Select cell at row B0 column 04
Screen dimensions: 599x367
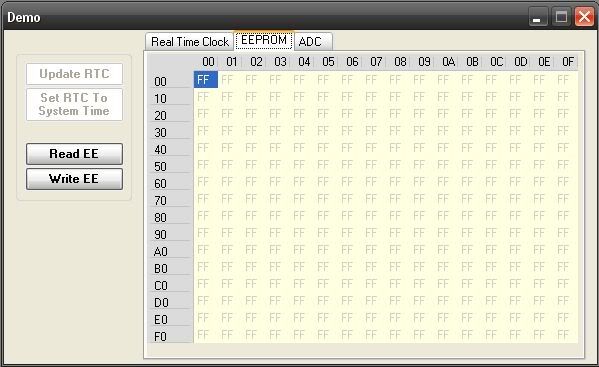[x=302, y=267]
